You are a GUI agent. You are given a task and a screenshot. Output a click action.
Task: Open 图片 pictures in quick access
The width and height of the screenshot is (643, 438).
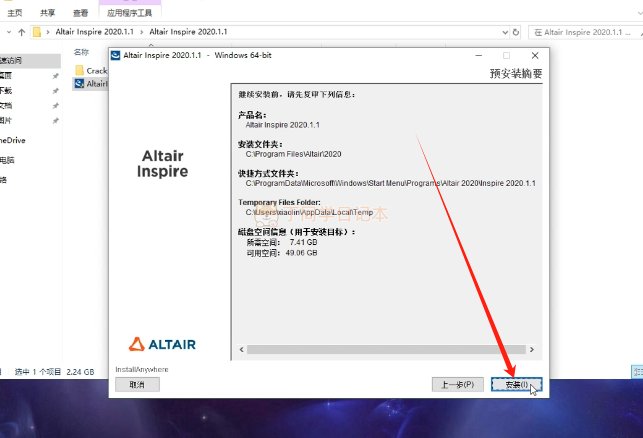click(x=6, y=121)
